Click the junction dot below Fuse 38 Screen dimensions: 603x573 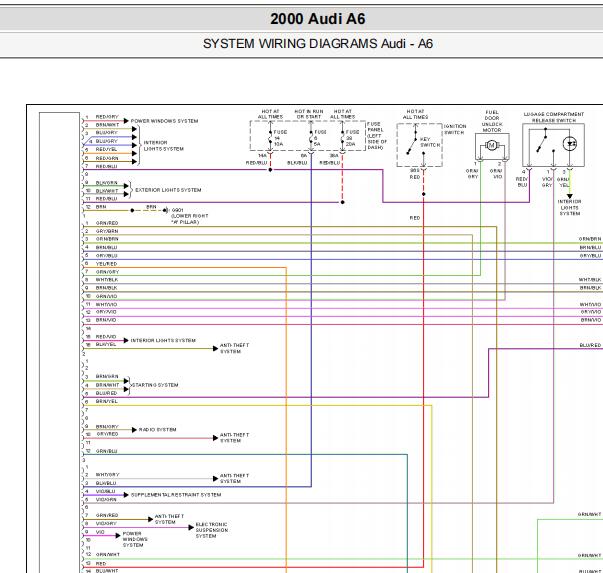click(x=342, y=202)
